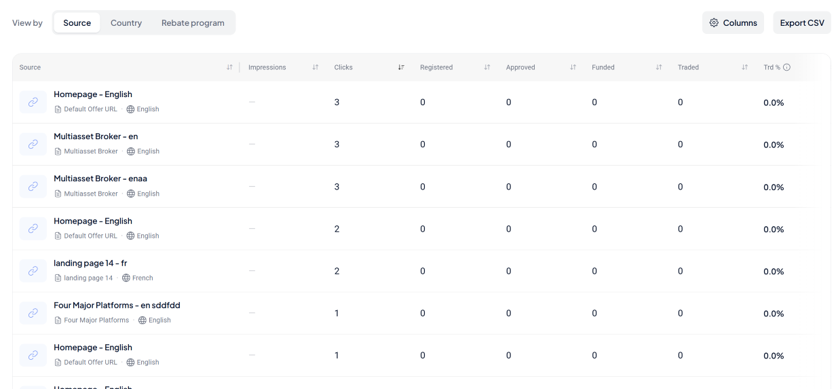838x389 pixels.
Task: Sort by Funded using its sort icon
Action: (x=658, y=67)
